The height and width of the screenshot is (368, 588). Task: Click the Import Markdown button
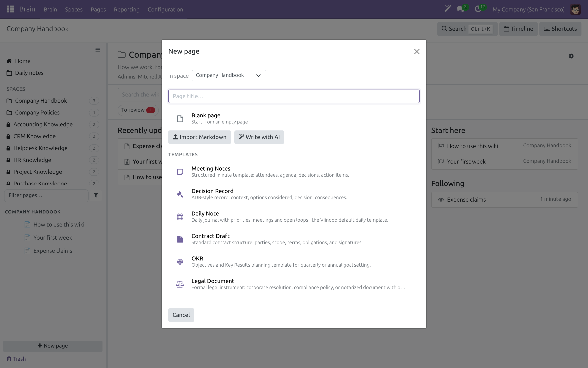[199, 137]
